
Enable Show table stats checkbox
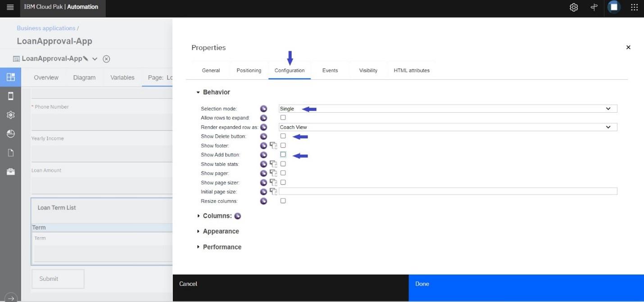(x=283, y=164)
